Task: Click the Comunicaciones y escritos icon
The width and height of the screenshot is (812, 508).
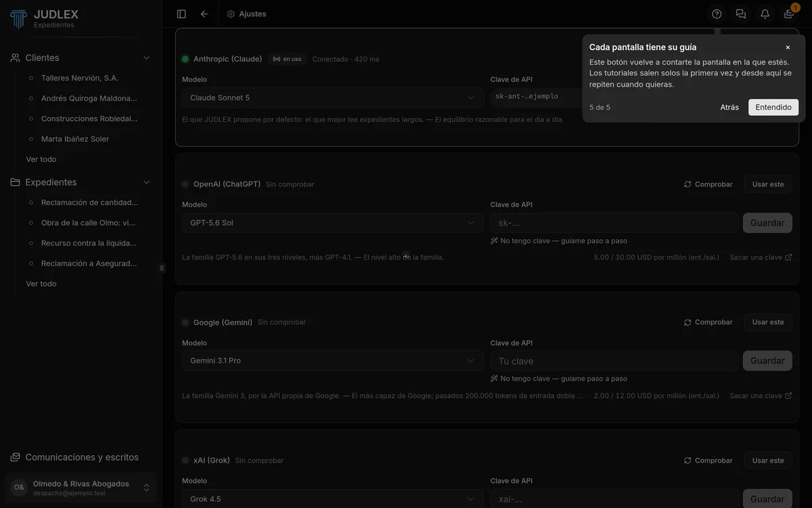Action: coord(16,457)
